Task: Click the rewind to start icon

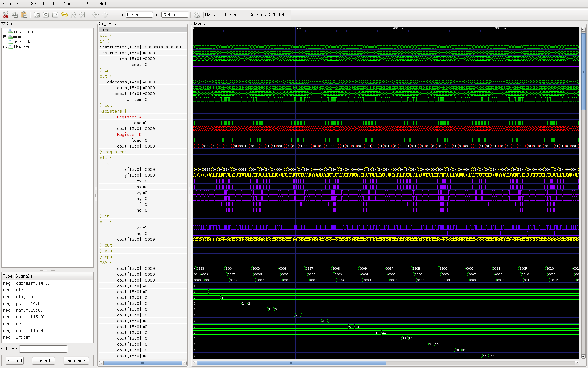Action: click(x=74, y=14)
